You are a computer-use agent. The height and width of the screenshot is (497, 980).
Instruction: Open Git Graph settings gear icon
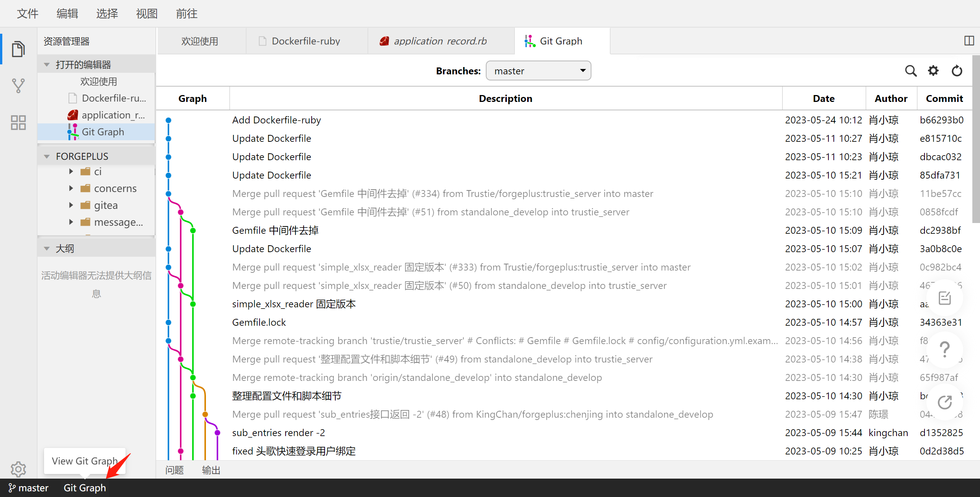pyautogui.click(x=933, y=71)
